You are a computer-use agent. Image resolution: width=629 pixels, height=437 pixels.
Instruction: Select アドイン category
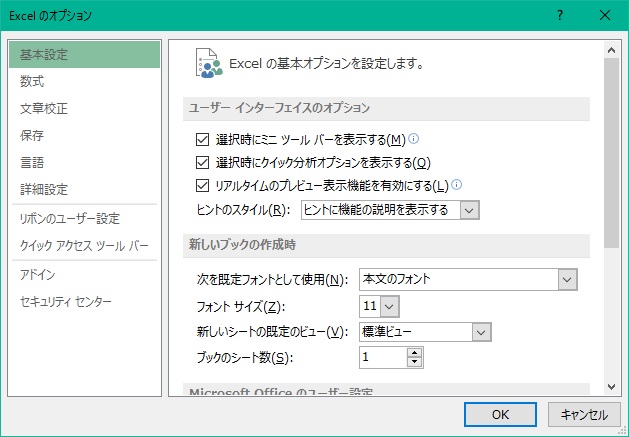84,275
